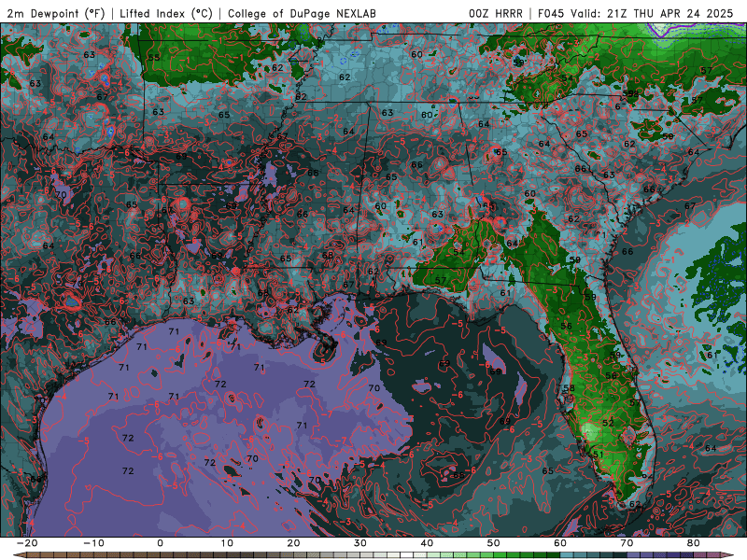The height and width of the screenshot is (560, 747).
Task: Click the 55 dewpoint value in the map's top-left green area
Action: [x=154, y=58]
